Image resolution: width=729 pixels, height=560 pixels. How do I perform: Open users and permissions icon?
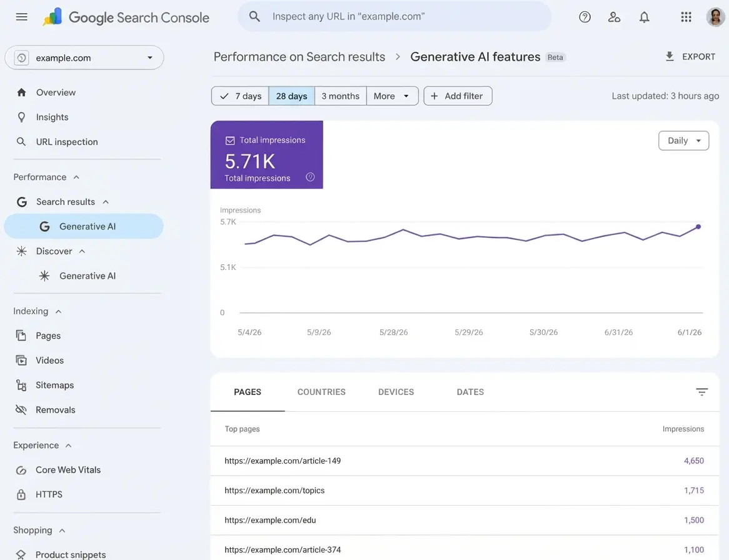pyautogui.click(x=614, y=17)
